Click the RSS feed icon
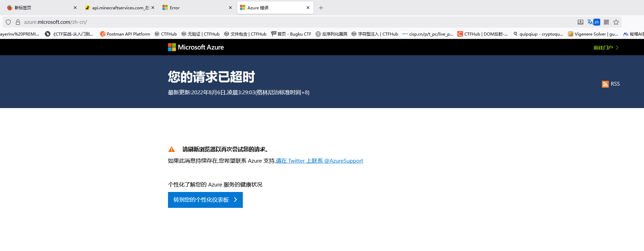 (605, 84)
